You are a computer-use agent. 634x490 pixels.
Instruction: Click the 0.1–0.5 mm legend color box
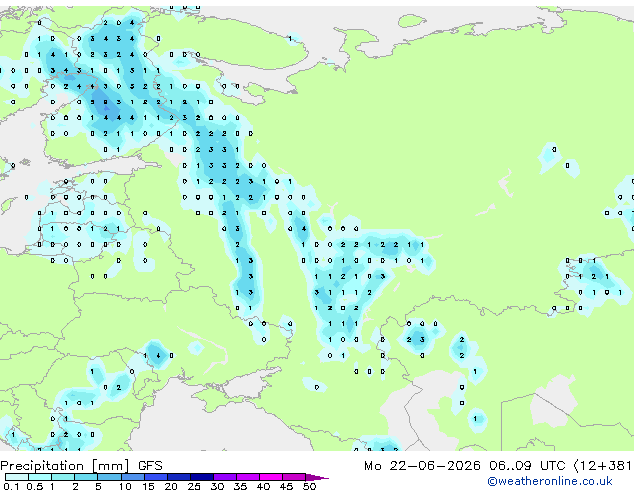17,477
